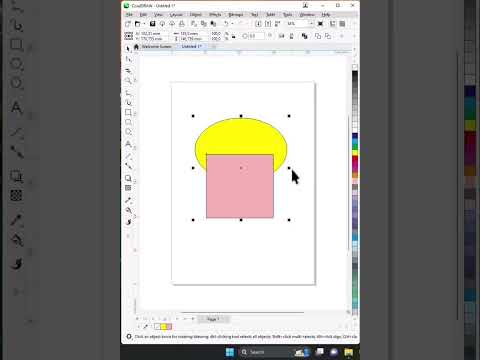Open the Open-file dropdown arrow
The height and width of the screenshot is (360, 480).
pos(144,24)
